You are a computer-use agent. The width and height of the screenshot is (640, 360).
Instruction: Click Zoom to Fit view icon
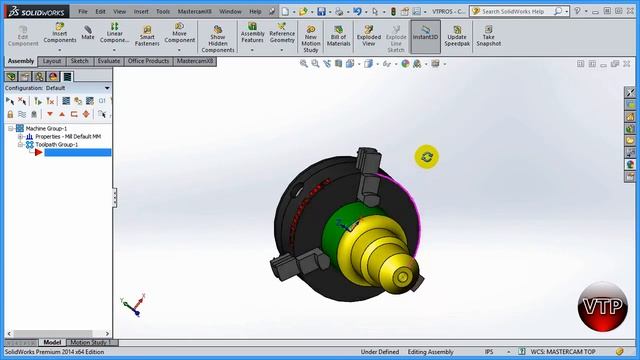[304, 64]
